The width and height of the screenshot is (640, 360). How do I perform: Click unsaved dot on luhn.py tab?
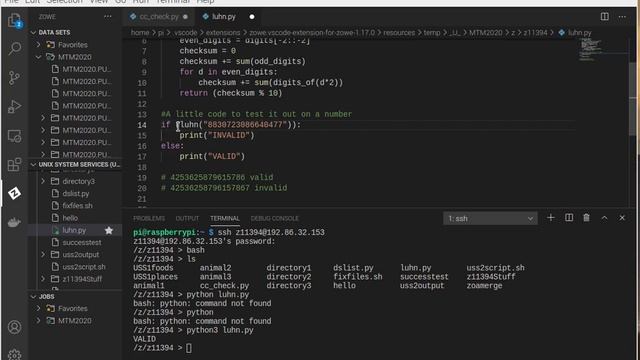(x=252, y=17)
